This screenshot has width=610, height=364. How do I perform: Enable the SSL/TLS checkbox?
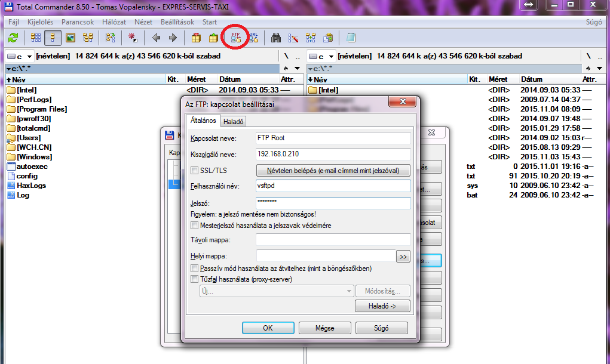click(194, 171)
